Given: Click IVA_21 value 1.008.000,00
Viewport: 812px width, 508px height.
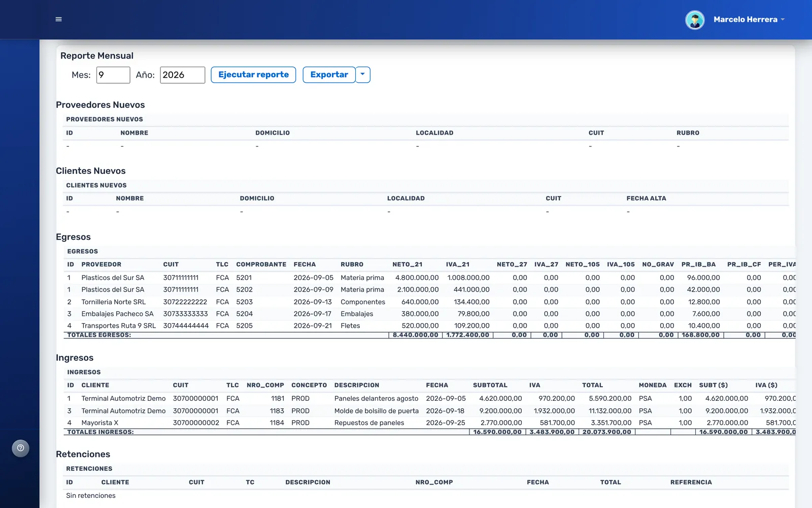Looking at the screenshot, I should [x=468, y=278].
